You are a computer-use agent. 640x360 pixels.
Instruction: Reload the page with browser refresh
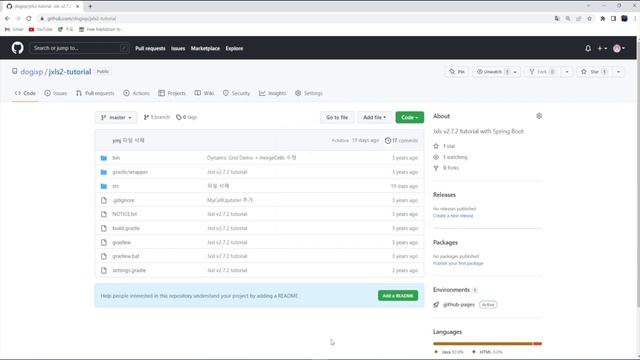click(29, 18)
